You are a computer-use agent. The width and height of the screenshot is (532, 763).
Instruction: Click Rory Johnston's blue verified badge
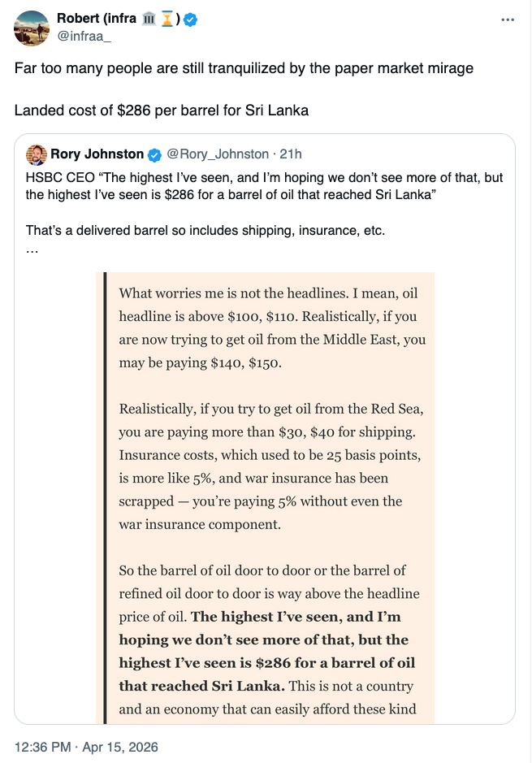click(x=156, y=154)
